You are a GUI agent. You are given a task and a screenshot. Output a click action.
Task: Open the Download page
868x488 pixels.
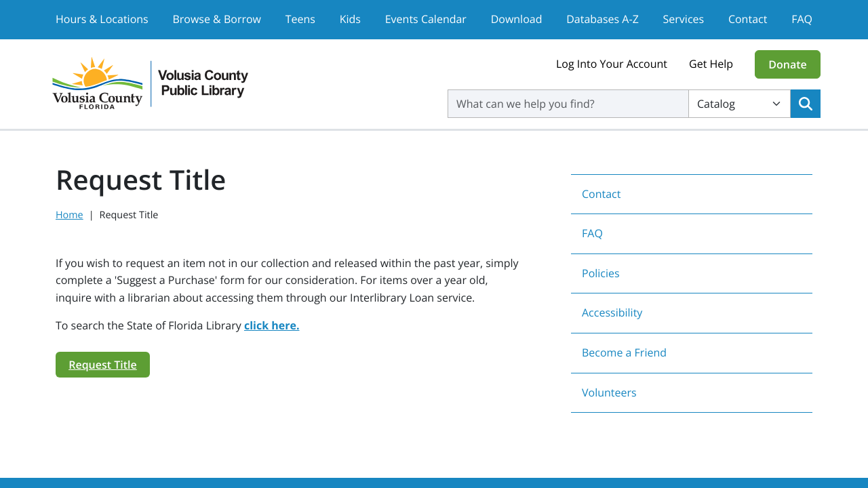coord(516,19)
